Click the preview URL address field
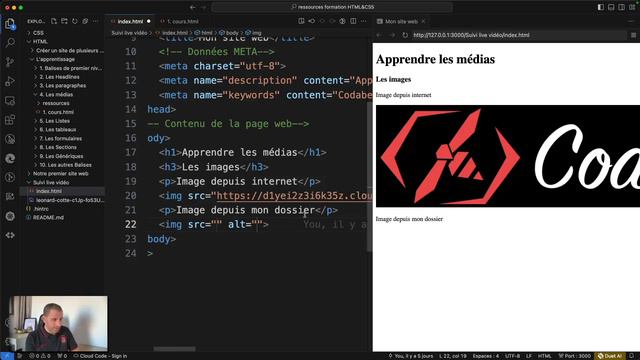Image resolution: width=640 pixels, height=360 pixels. pyautogui.click(x=518, y=35)
